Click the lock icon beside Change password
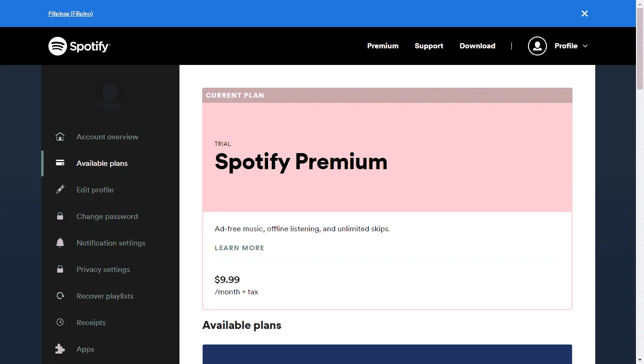The image size is (644, 364). (x=60, y=216)
